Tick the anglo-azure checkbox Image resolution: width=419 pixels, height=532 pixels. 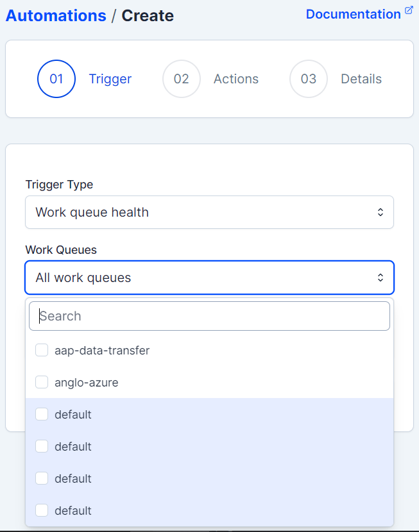(42, 383)
